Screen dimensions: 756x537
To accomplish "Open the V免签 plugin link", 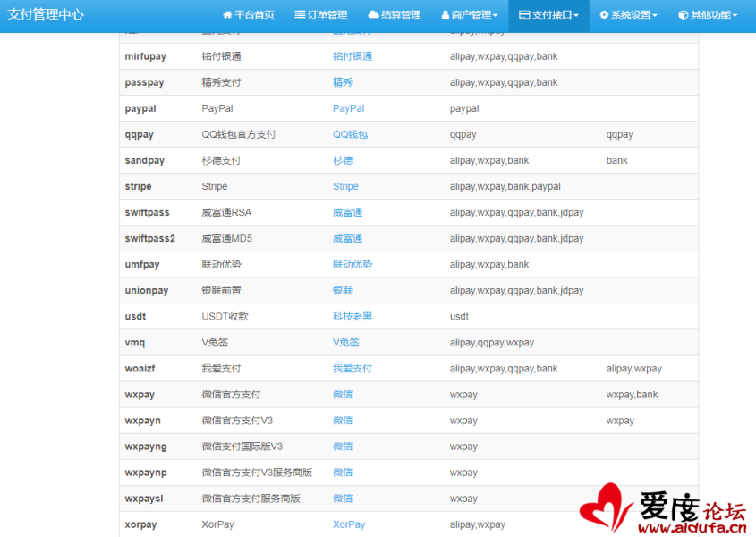I will pos(345,343).
